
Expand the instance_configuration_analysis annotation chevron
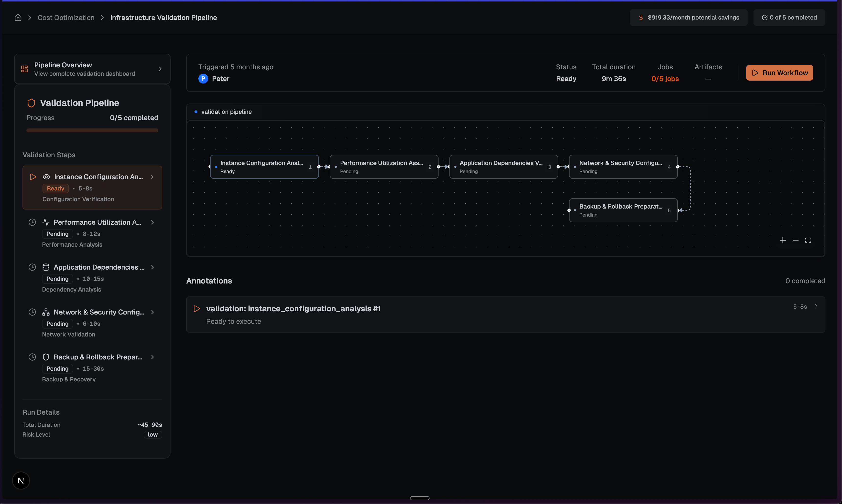[816, 306]
